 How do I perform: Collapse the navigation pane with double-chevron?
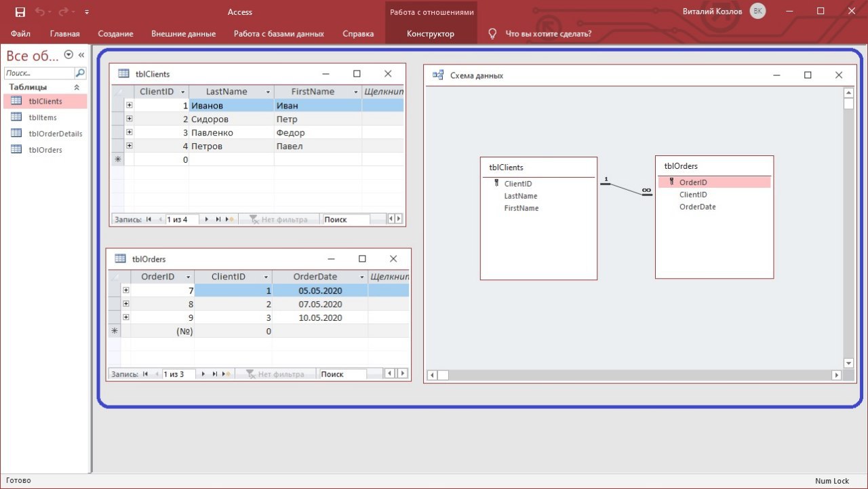pyautogui.click(x=81, y=55)
